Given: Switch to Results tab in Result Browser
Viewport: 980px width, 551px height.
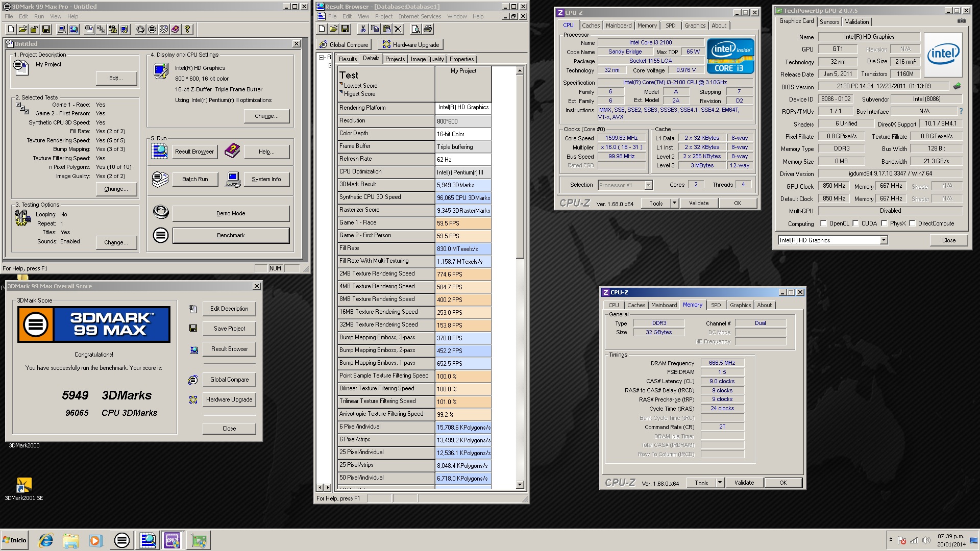Looking at the screenshot, I should [x=348, y=59].
